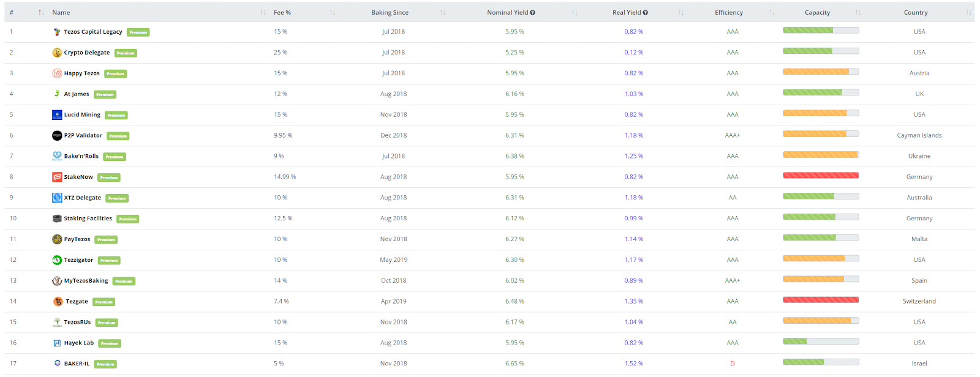The width and height of the screenshot is (980, 377).
Task: Click the MyTezosBaking logo icon
Action: pos(57,281)
